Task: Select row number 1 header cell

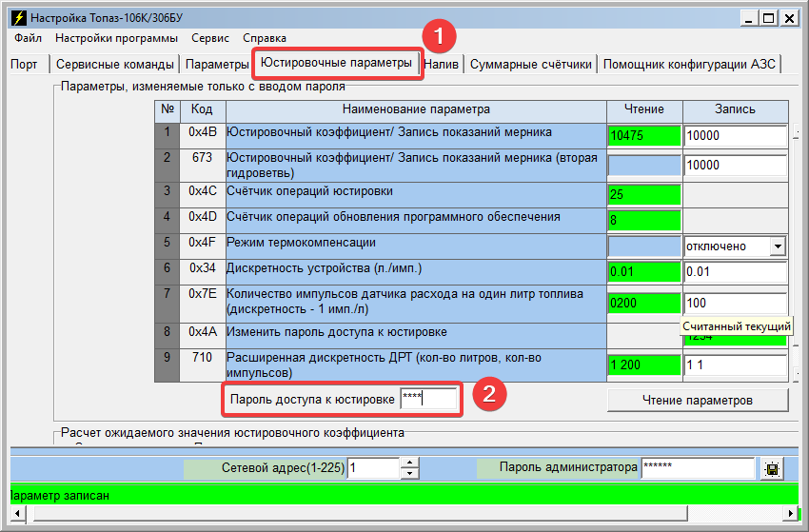Action: point(168,136)
